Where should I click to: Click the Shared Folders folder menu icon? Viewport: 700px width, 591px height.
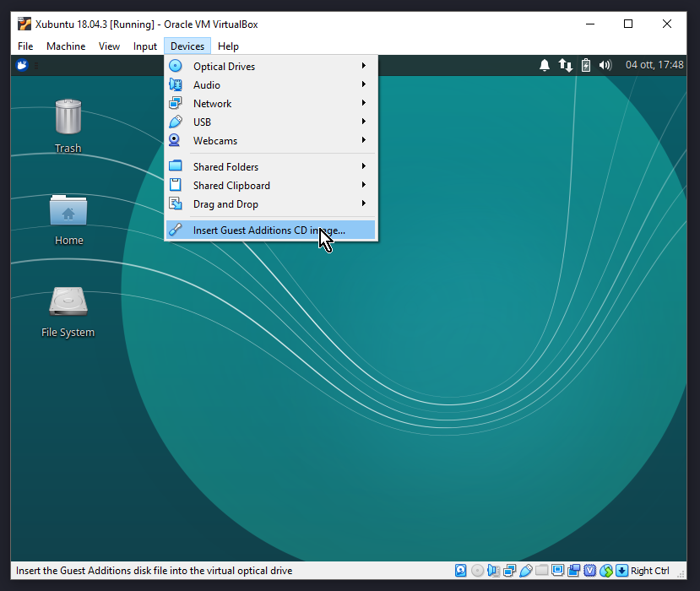(x=176, y=165)
